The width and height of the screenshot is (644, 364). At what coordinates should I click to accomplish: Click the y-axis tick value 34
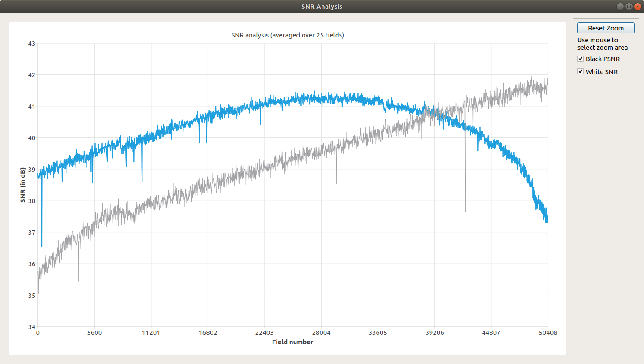click(x=32, y=327)
